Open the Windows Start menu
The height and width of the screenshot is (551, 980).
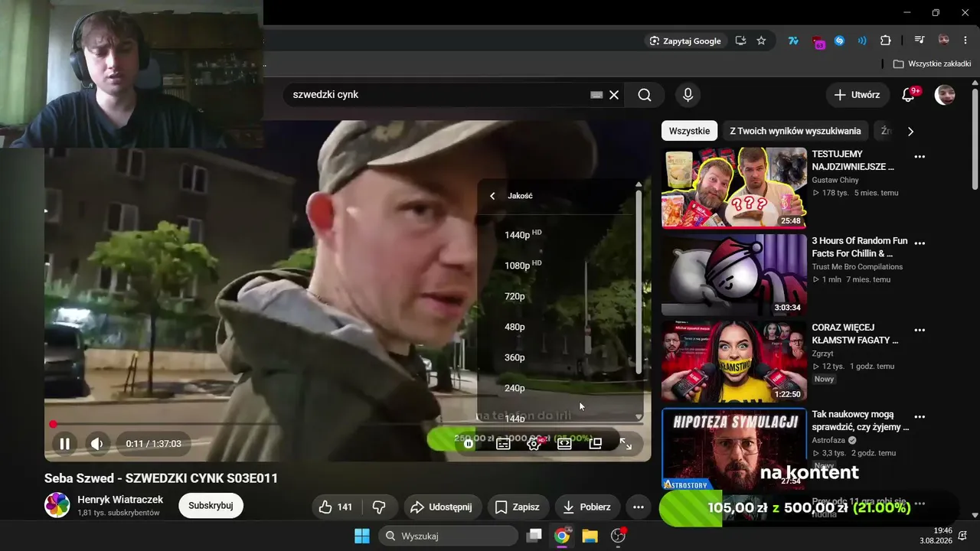(x=362, y=536)
